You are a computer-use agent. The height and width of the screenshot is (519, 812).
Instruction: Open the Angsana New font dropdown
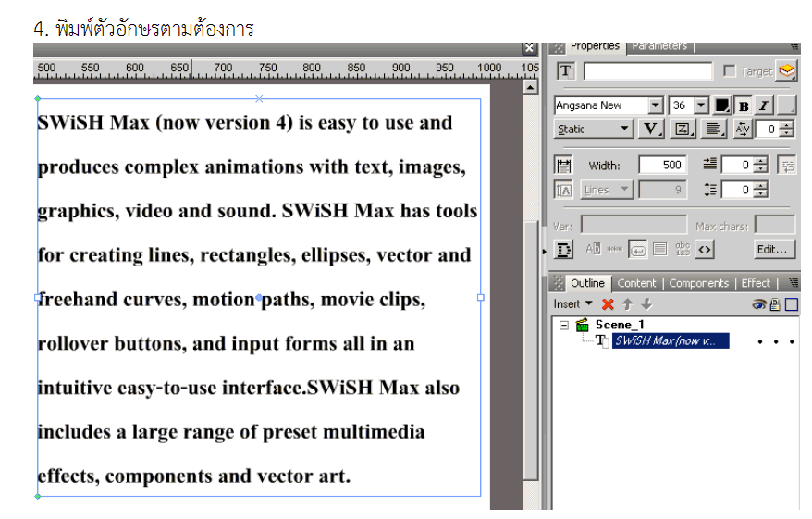[x=655, y=105]
